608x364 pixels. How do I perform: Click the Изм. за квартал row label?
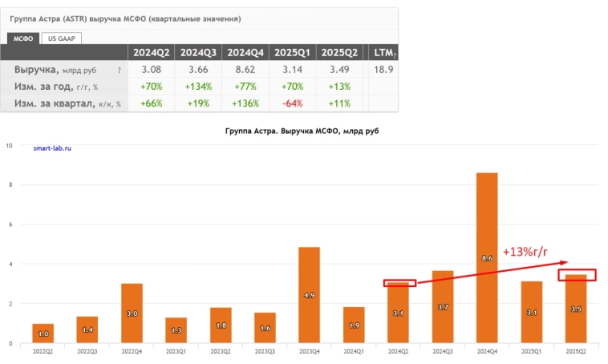67,103
